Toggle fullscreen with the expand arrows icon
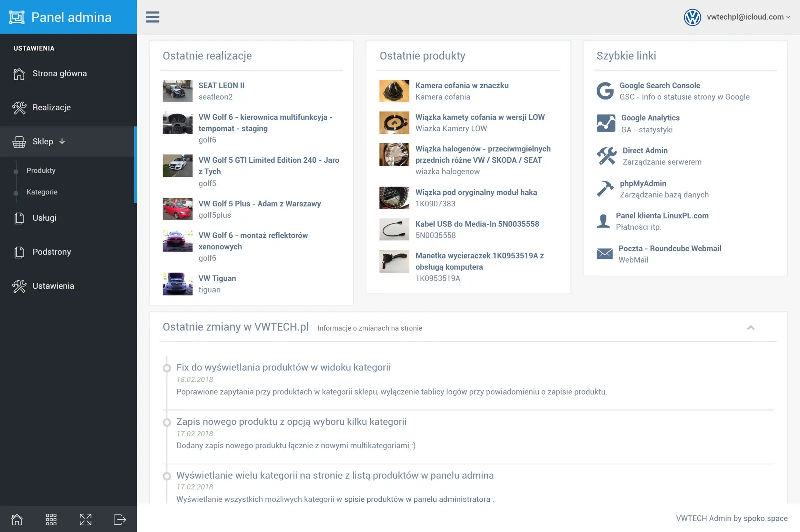 point(86,520)
